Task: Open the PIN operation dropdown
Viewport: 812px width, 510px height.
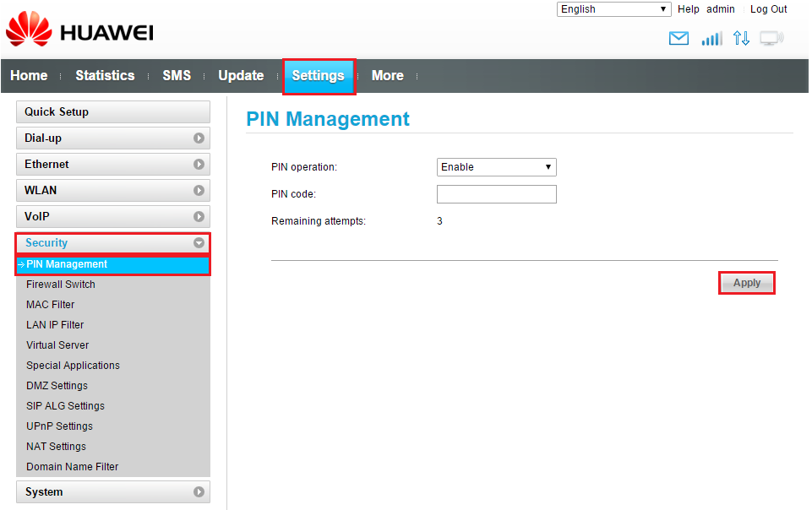Action: click(x=497, y=167)
